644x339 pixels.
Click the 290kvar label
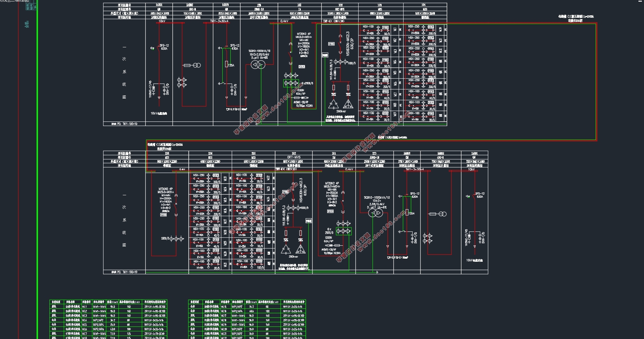(x=293, y=257)
